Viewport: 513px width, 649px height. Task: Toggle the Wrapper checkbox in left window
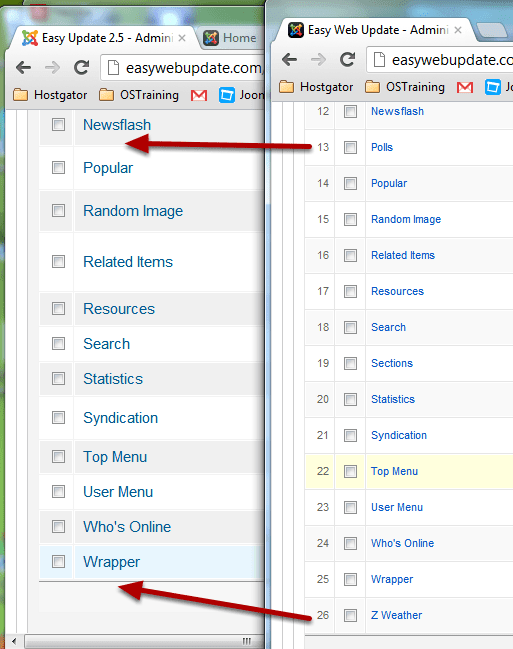tap(58, 562)
